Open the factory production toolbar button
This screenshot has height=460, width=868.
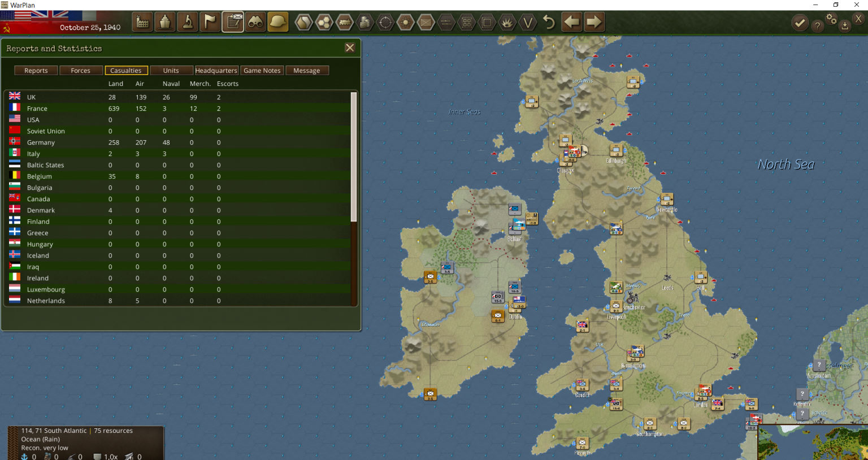coord(142,23)
